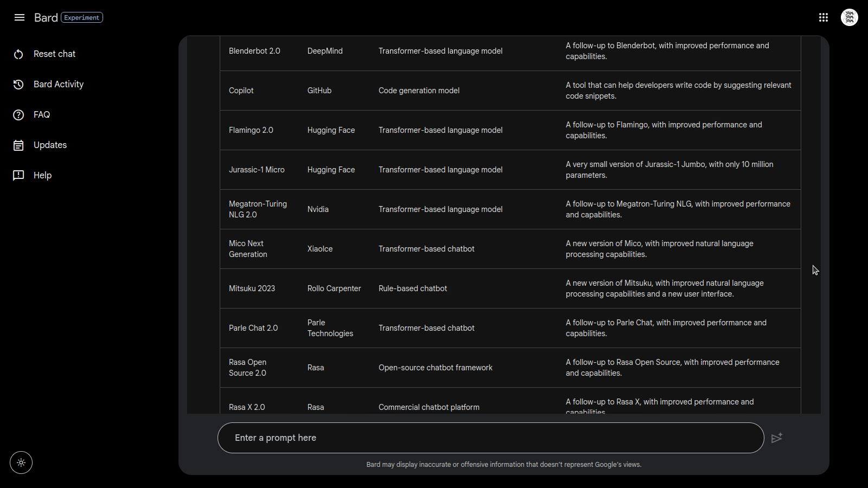Click the FAQ question mark icon
This screenshot has height=488, width=868.
[x=18, y=115]
